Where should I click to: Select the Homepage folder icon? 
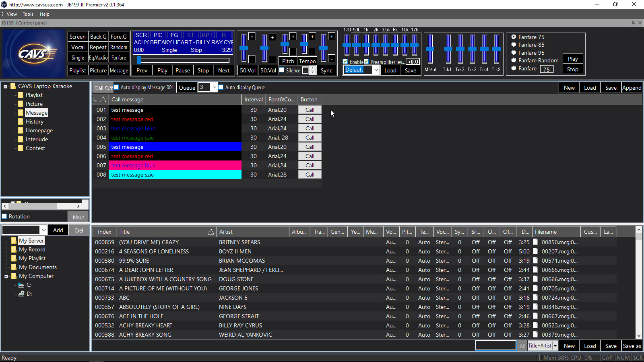pyautogui.click(x=21, y=130)
